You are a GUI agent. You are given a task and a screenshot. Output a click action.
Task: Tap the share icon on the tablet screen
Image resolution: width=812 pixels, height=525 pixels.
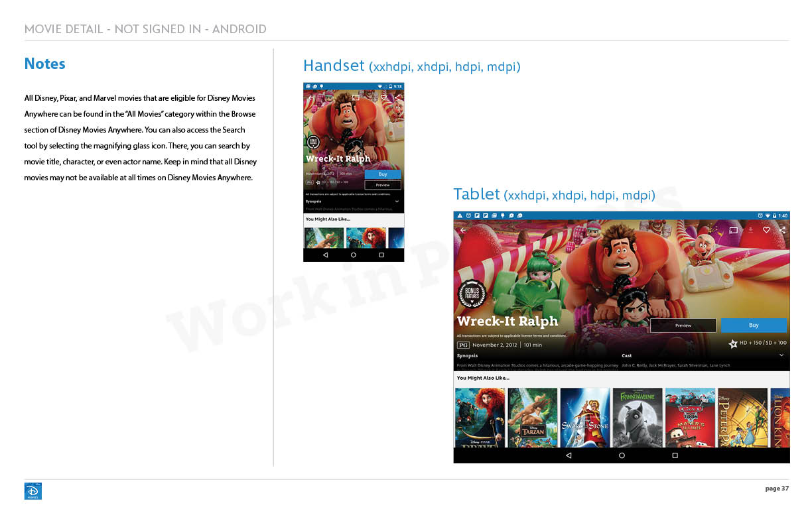(x=782, y=230)
